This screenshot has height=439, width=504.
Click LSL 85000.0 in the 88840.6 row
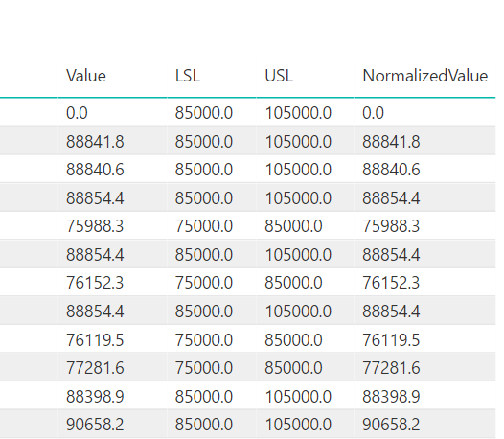[204, 170]
